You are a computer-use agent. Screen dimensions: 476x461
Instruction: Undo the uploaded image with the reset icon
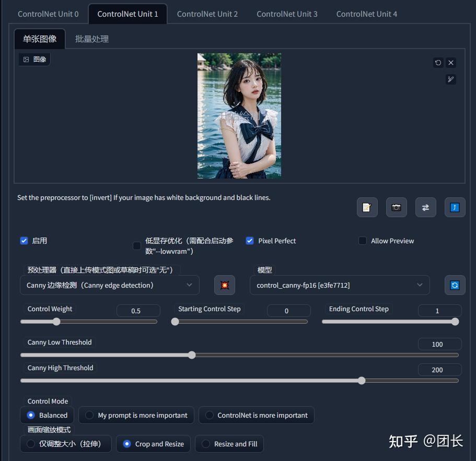click(x=438, y=62)
